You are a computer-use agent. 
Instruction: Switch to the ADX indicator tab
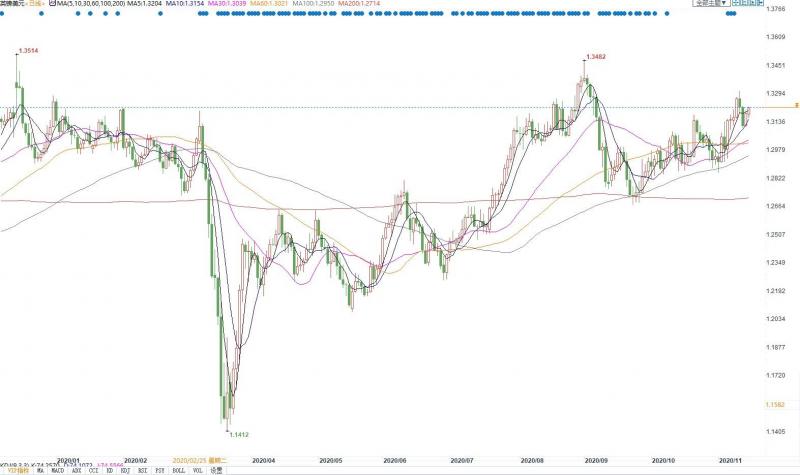point(76,471)
